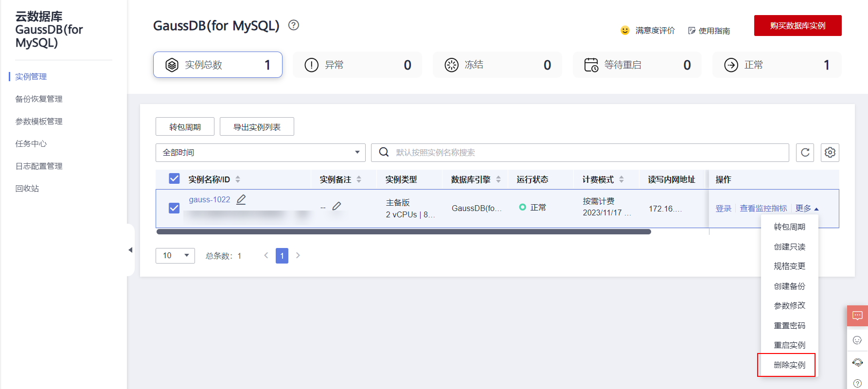Viewport: 868px width, 389px height.
Task: Toggle the select-all header checkbox
Action: point(174,178)
